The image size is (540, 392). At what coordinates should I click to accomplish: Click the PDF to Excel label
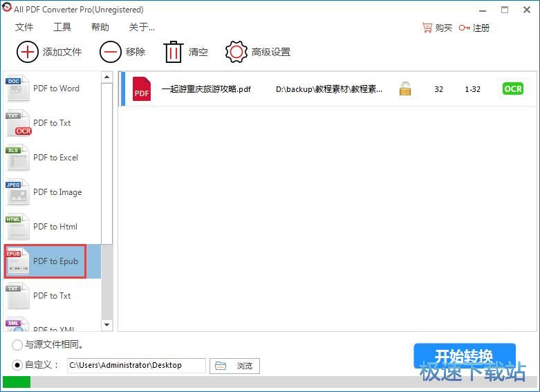click(x=55, y=158)
